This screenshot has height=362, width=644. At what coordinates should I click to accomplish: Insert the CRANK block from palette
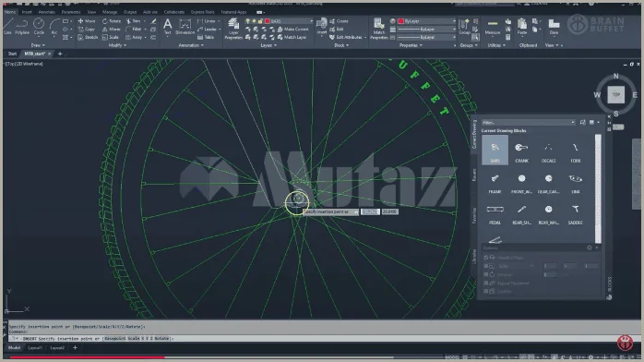point(521,151)
